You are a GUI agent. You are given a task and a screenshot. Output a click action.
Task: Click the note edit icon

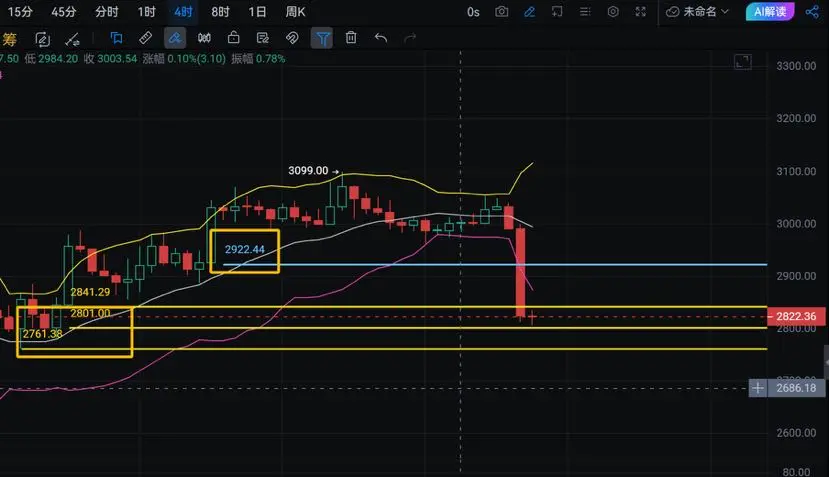[x=262, y=38]
